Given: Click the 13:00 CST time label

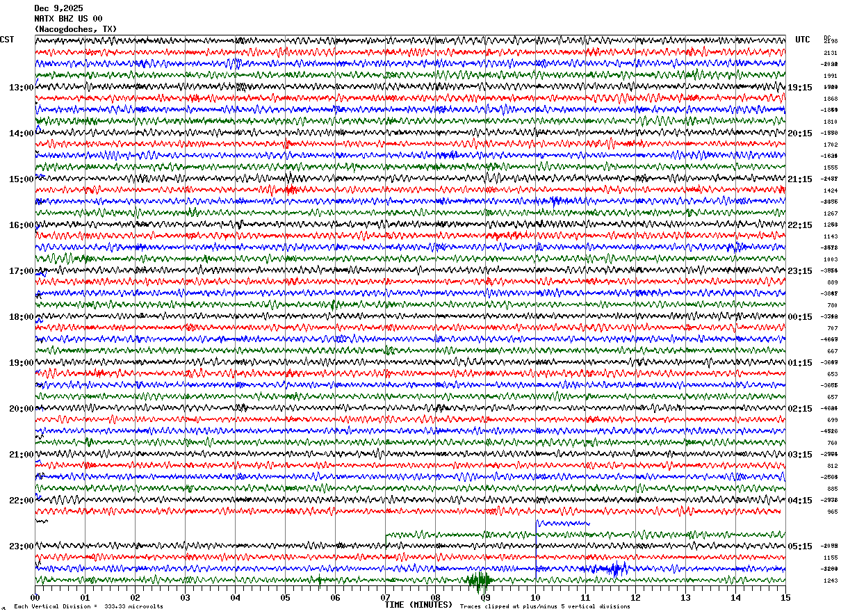Looking at the screenshot, I should coord(22,88).
